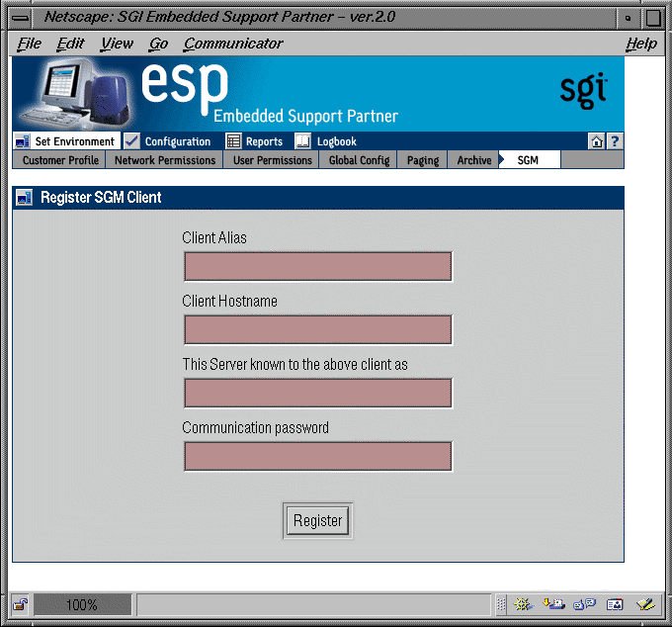The height and width of the screenshot is (627, 672).
Task: Open the Mailbox component bar icon
Action: pyautogui.click(x=553, y=604)
